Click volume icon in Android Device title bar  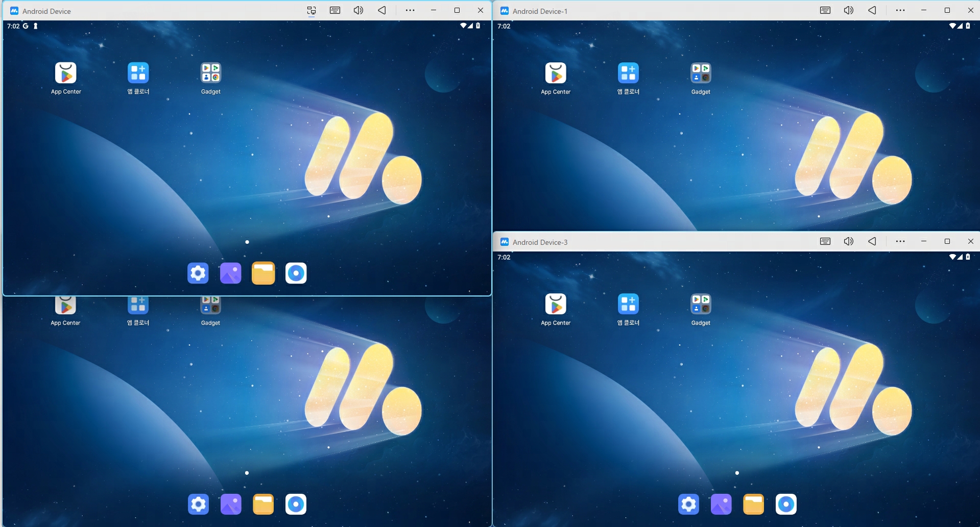tap(358, 10)
